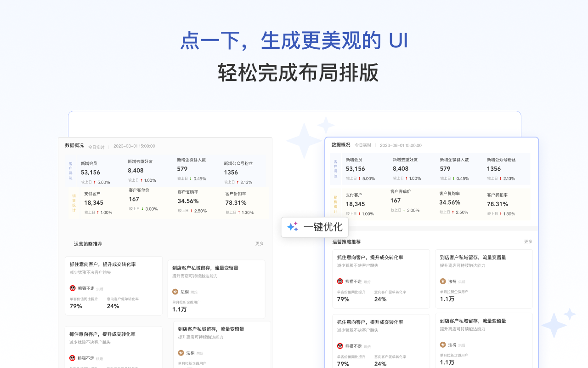Click 法桐 avatar in left panel's lower card
The width and height of the screenshot is (588, 368).
click(x=181, y=353)
